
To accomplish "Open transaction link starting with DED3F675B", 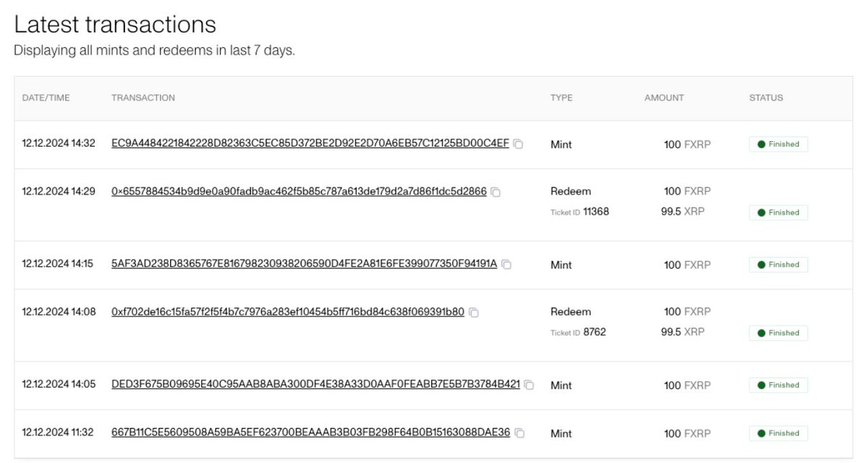I will click(316, 384).
